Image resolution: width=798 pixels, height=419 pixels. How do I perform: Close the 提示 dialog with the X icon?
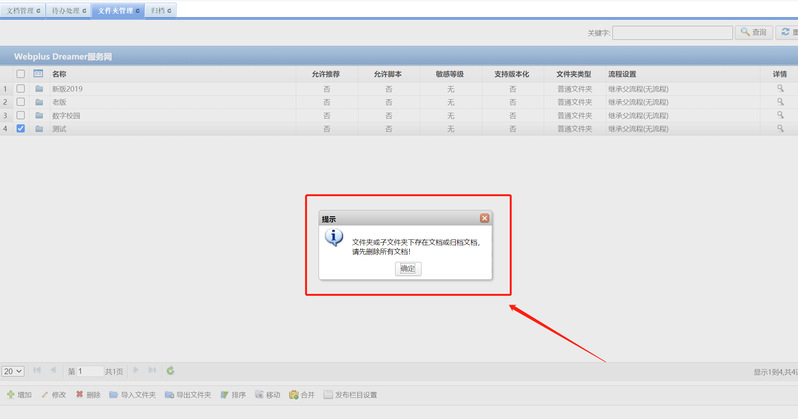tap(484, 218)
